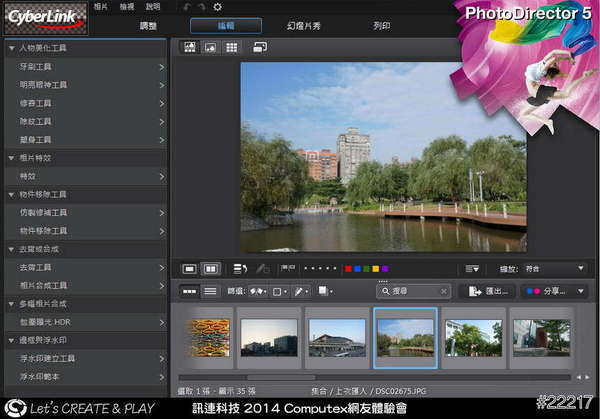Screen dimensions: 600x419
Task: Open the 縮放 zoom level dropdown
Action: [553, 269]
